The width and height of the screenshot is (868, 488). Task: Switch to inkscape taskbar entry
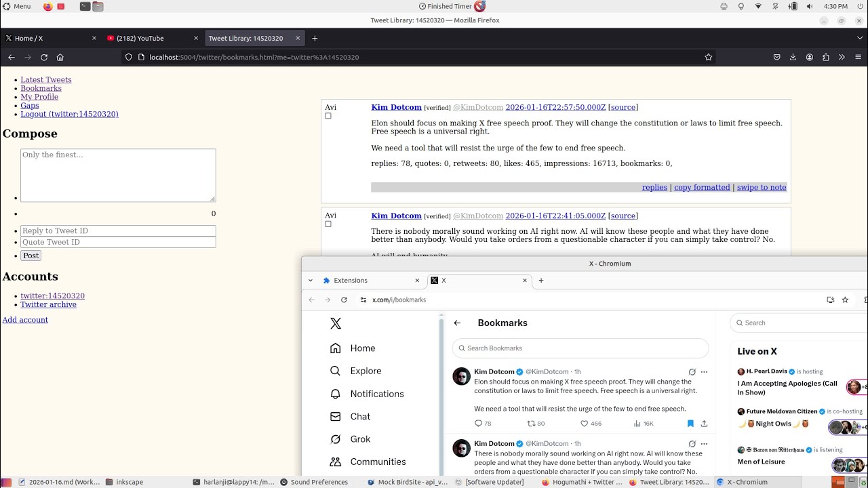tap(124, 482)
